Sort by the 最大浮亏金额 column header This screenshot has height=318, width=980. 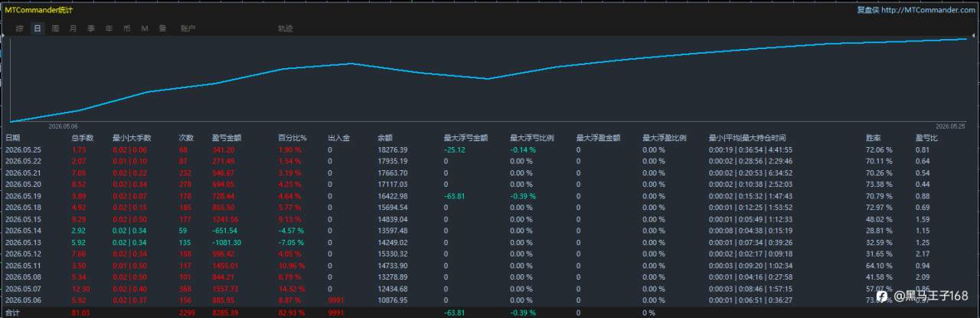pyautogui.click(x=465, y=138)
